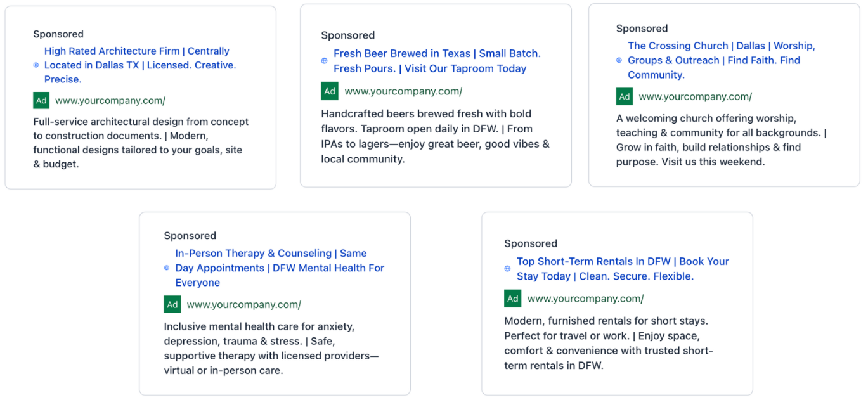Click the green Ad badge in therapy ad
The height and width of the screenshot is (400, 868).
tap(172, 304)
